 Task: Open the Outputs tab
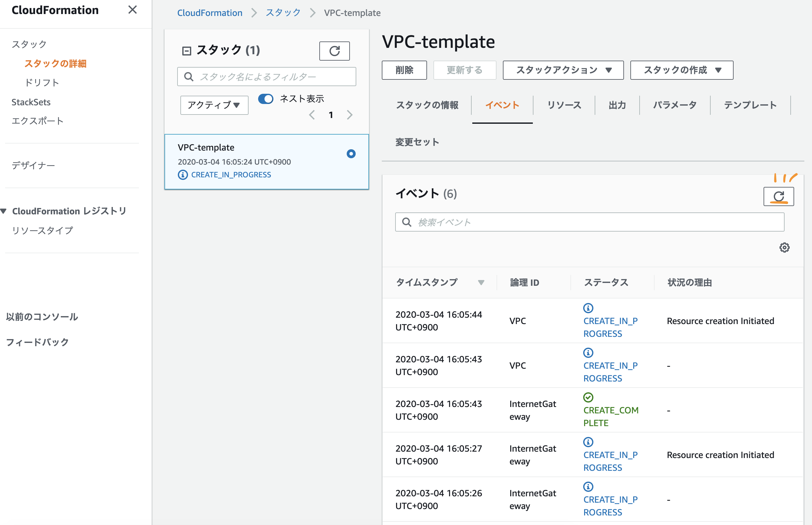617,105
